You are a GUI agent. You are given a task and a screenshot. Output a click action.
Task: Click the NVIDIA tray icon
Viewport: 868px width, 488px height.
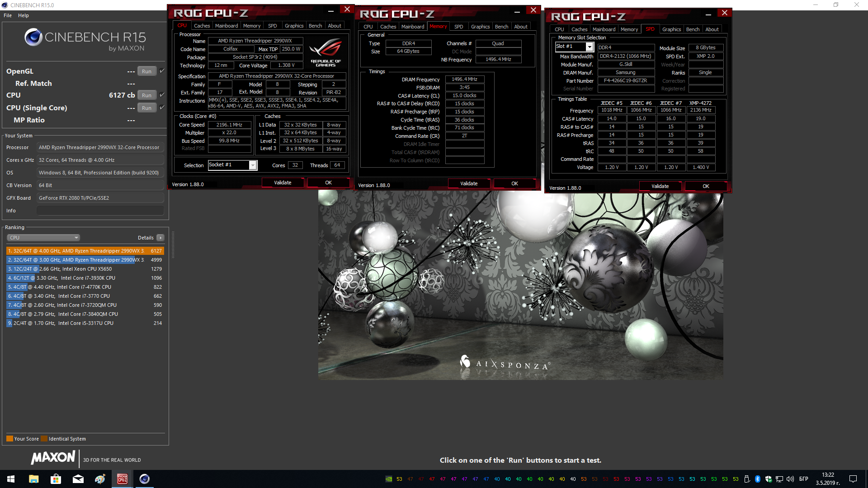[389, 479]
